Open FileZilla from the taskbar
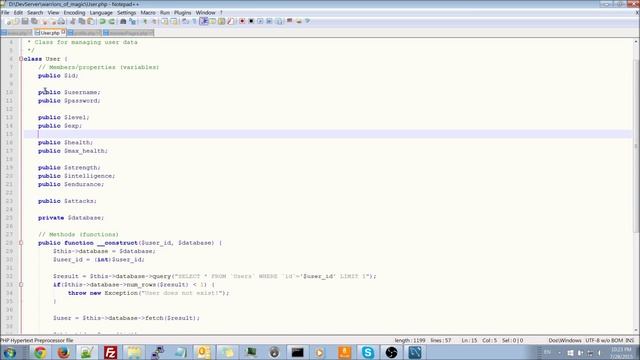 coord(110,353)
